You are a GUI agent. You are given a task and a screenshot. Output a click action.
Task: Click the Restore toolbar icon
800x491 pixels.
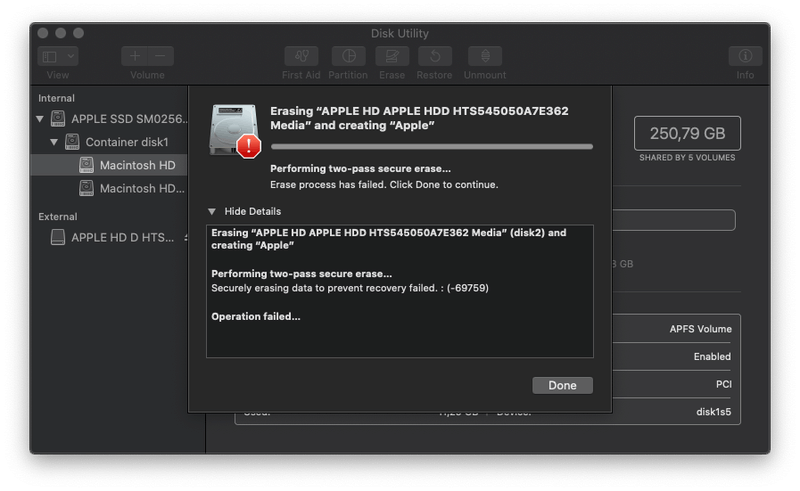tap(435, 56)
